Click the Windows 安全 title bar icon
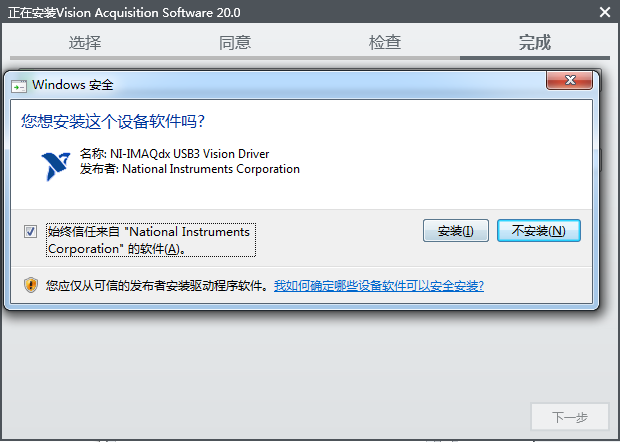 19,86
